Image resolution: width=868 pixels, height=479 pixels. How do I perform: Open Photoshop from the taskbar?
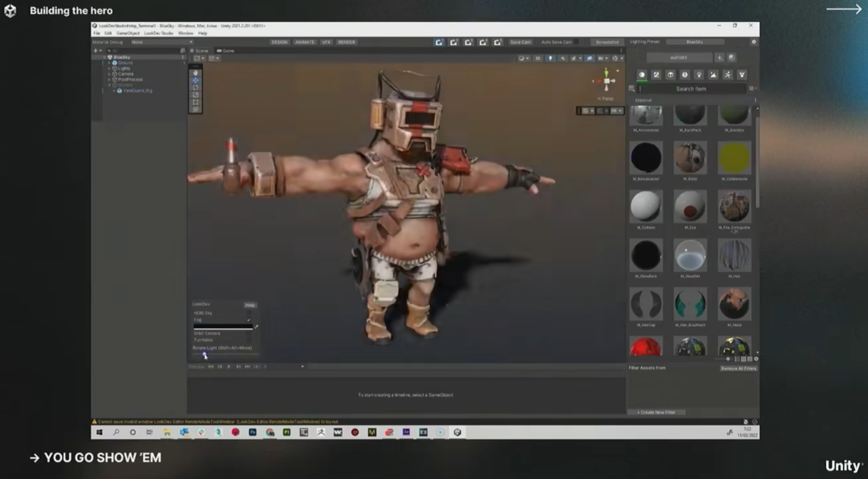[x=252, y=432]
